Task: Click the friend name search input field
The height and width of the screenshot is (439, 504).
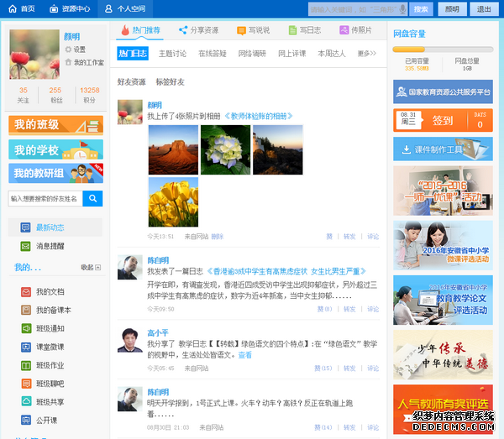Action: click(x=45, y=198)
